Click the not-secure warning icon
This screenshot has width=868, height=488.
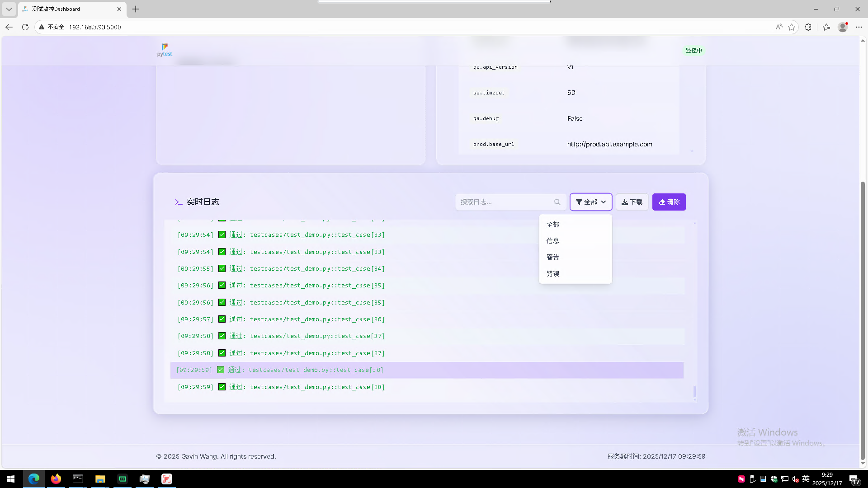42,27
